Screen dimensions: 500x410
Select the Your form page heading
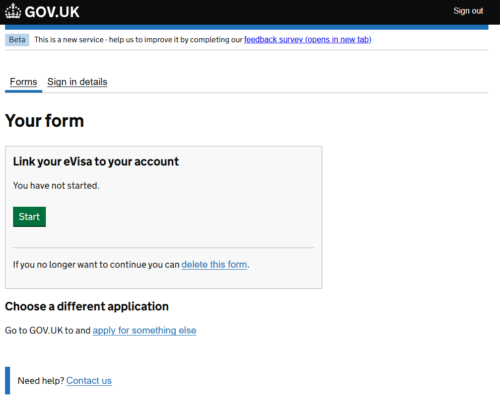click(44, 121)
